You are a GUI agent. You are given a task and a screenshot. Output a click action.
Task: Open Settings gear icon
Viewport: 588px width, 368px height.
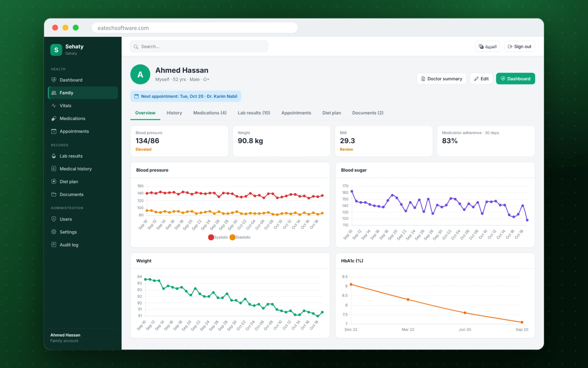(54, 232)
